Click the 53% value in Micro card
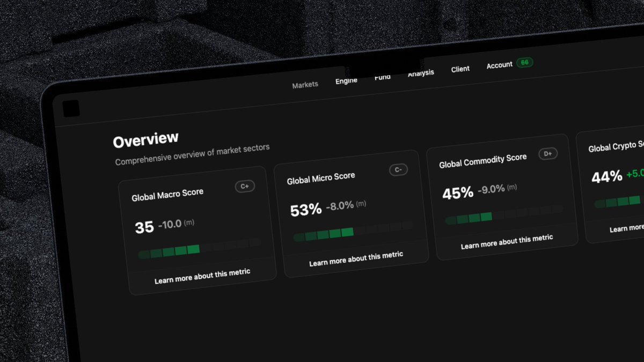The image size is (644, 362). [306, 210]
